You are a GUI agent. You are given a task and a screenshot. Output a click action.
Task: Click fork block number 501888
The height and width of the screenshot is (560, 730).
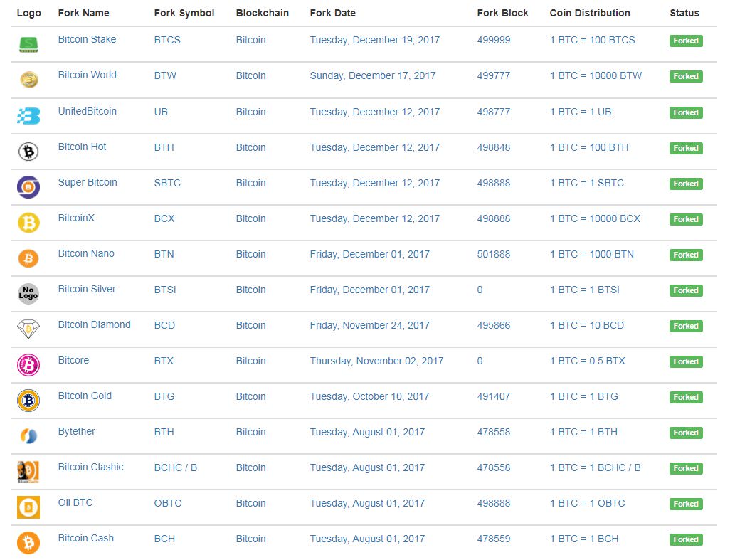tap(494, 254)
